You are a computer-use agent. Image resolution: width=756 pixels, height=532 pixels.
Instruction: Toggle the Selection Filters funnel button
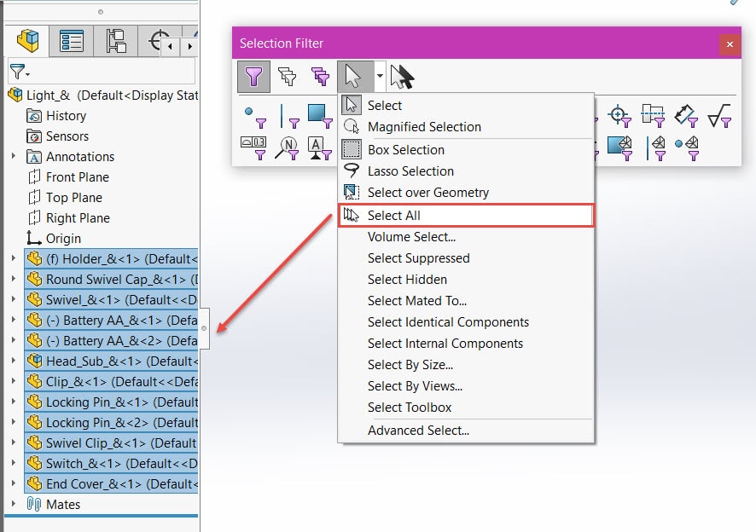pos(253,77)
